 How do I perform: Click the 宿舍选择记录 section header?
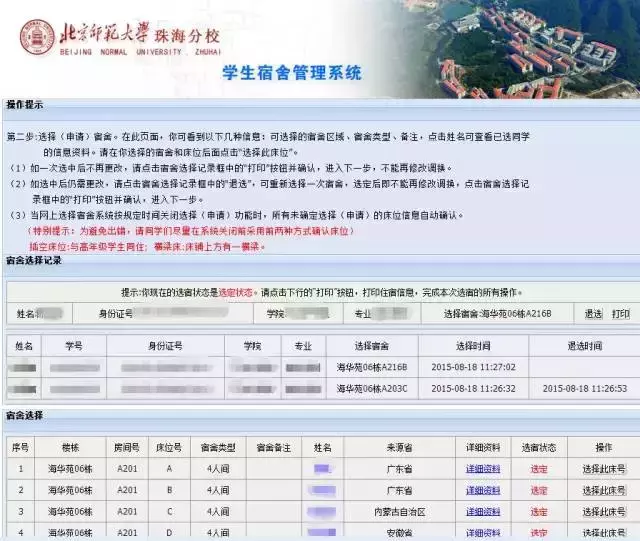(x=33, y=260)
